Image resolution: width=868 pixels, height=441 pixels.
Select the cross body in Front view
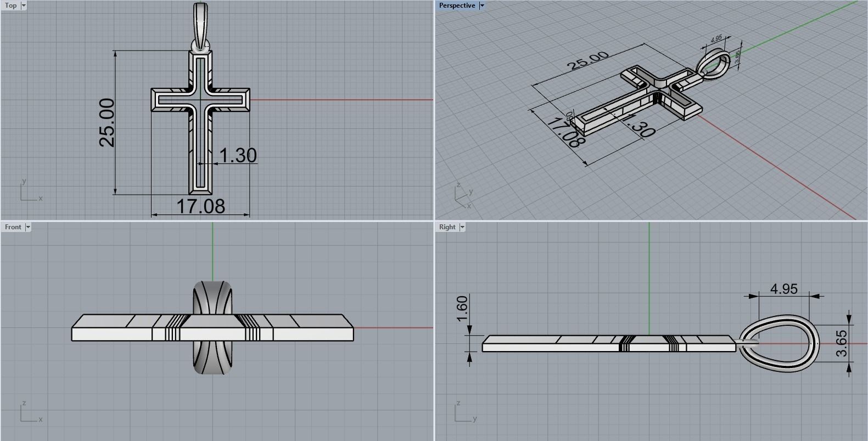pyautogui.click(x=212, y=327)
